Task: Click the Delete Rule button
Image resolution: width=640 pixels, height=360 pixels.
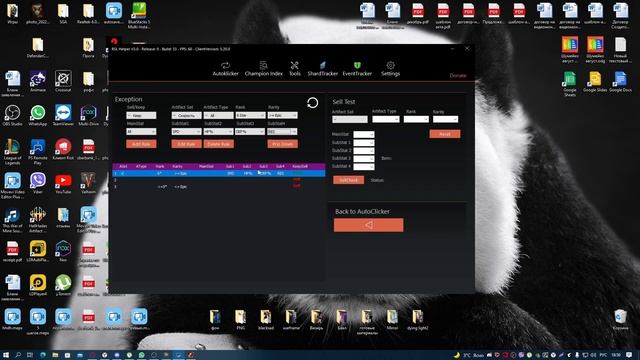Action: [x=219, y=144]
